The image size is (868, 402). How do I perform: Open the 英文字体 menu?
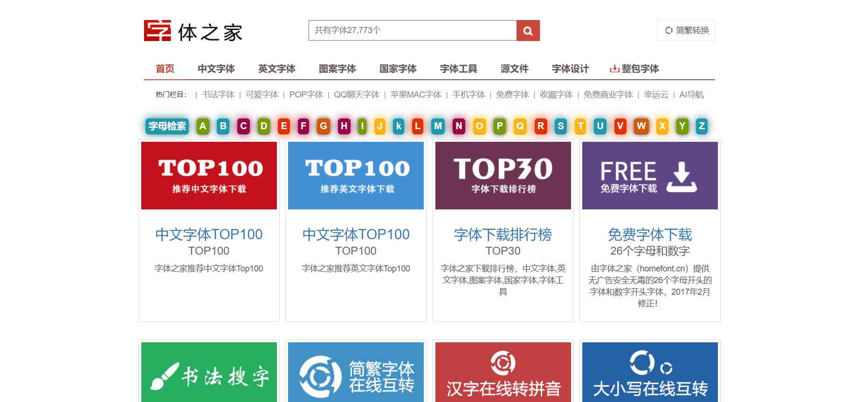coord(277,69)
